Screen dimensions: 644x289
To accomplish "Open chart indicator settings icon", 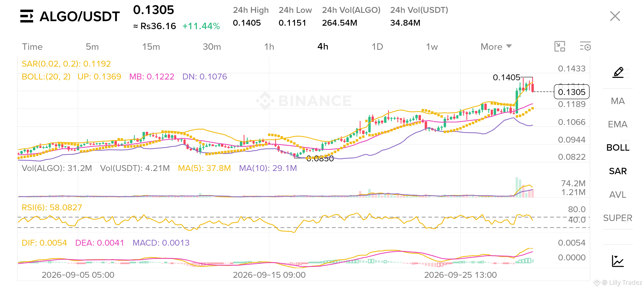I will click(585, 46).
